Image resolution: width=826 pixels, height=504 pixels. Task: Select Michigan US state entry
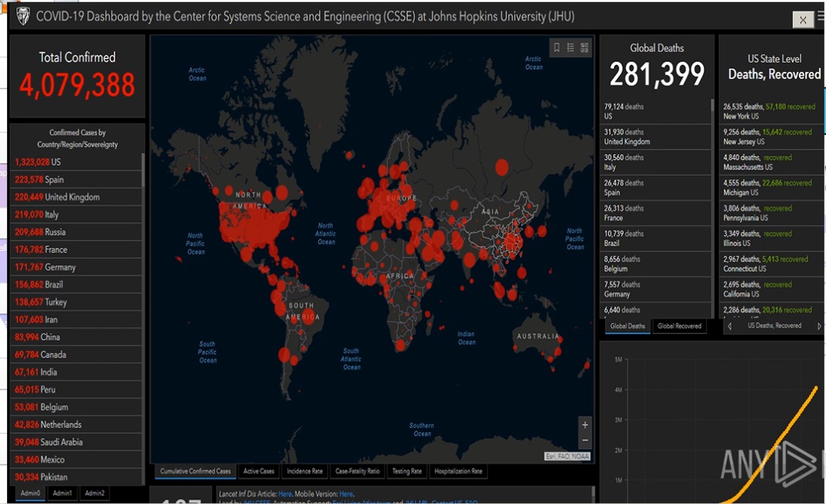772,187
